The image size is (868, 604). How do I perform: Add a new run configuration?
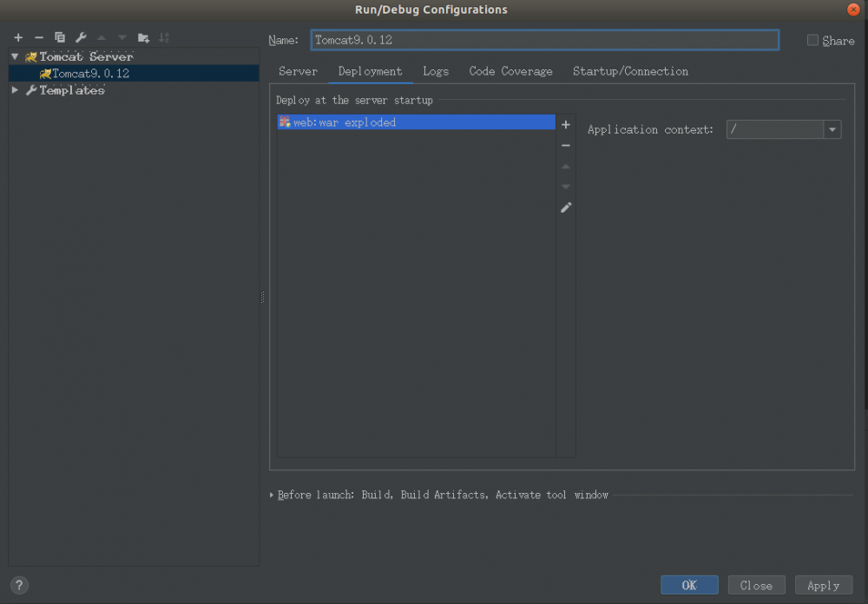(x=18, y=37)
